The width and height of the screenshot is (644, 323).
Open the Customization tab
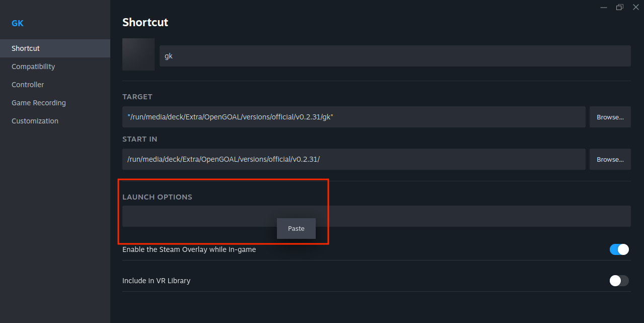(x=35, y=121)
